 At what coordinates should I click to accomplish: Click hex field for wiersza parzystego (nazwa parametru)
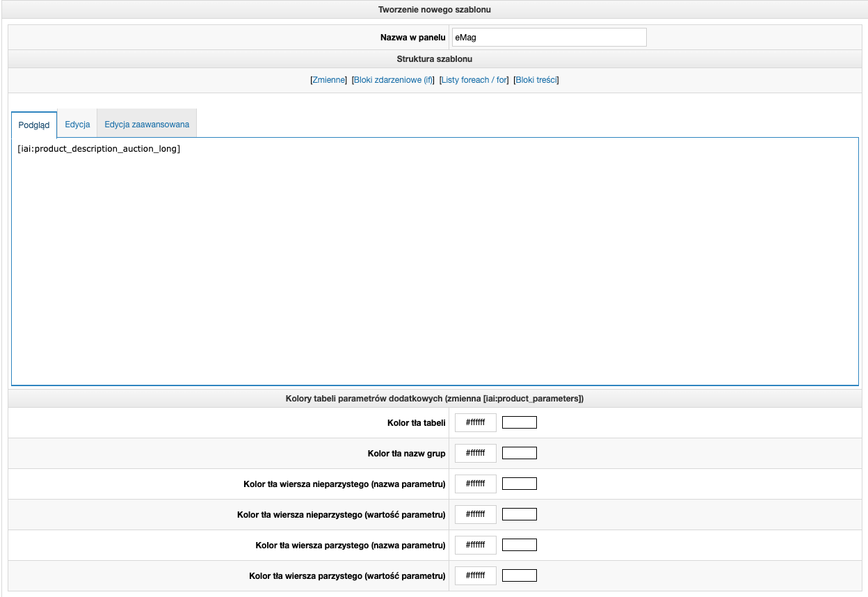[x=476, y=545]
